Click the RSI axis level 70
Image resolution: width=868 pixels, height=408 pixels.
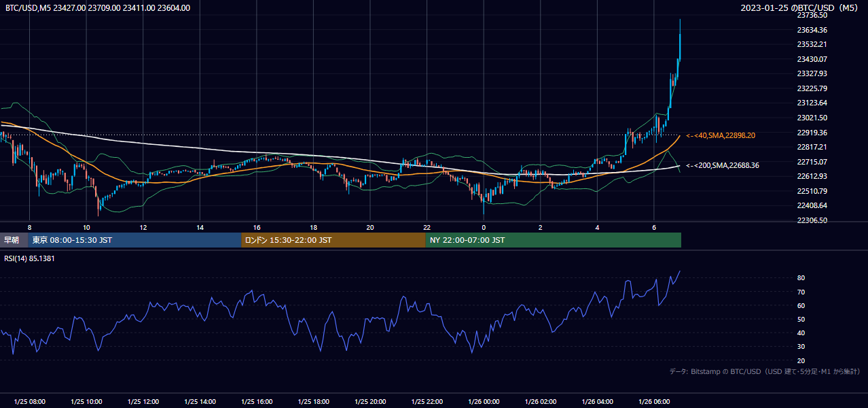pyautogui.click(x=801, y=292)
